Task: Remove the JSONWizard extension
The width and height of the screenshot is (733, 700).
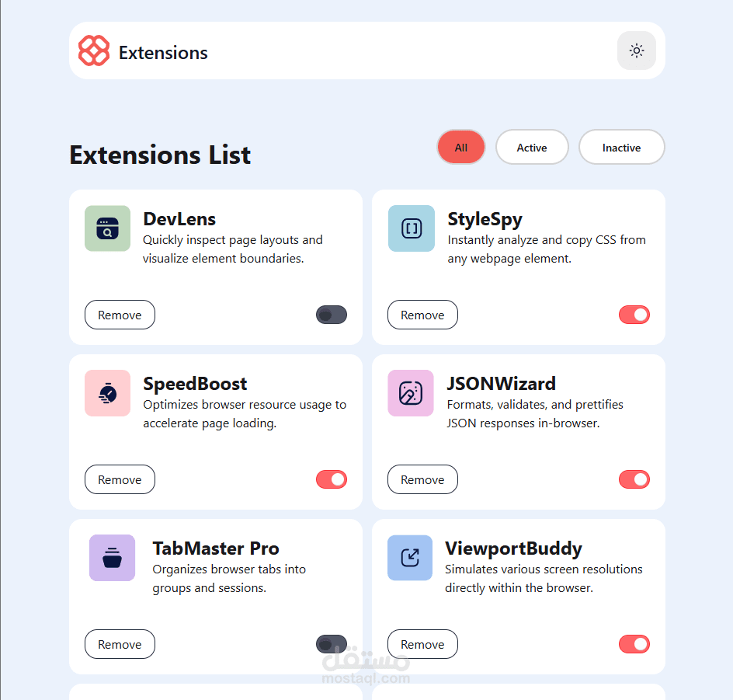Action: [x=422, y=479]
